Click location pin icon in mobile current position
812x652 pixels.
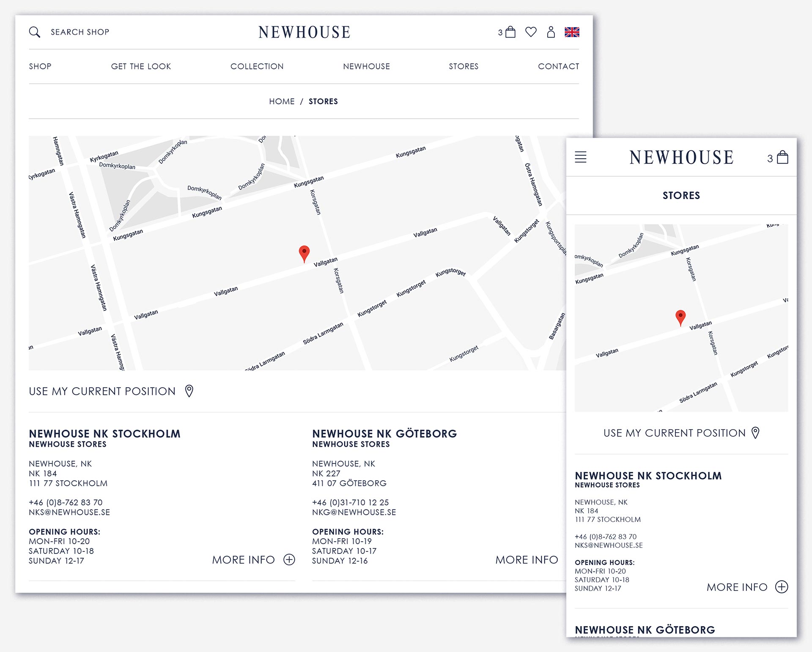(755, 433)
